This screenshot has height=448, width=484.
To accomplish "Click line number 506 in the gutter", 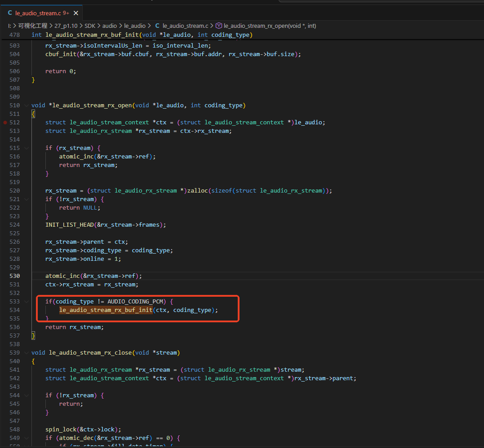I will pos(14,71).
